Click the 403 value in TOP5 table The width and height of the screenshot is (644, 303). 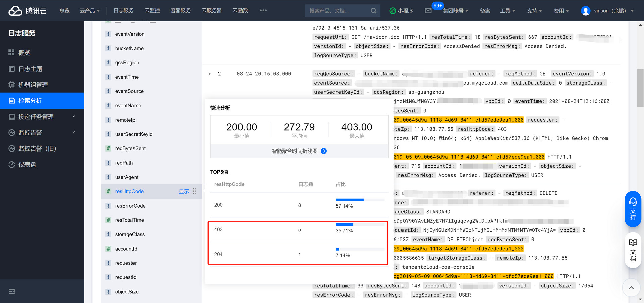(218, 230)
